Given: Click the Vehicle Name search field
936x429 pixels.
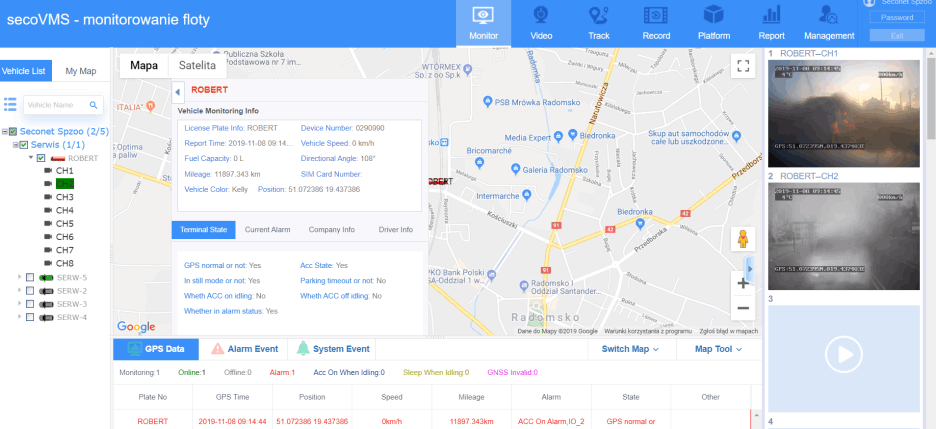Looking at the screenshot, I should (63, 105).
